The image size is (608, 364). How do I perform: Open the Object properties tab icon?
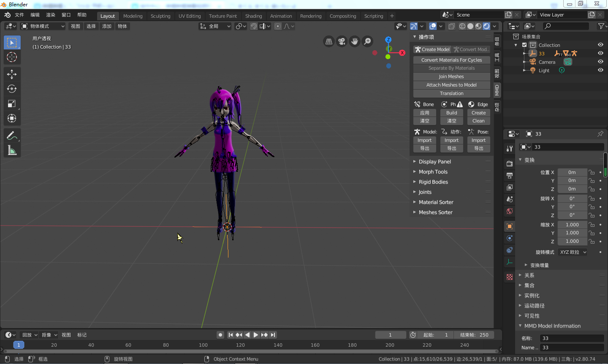510,226
